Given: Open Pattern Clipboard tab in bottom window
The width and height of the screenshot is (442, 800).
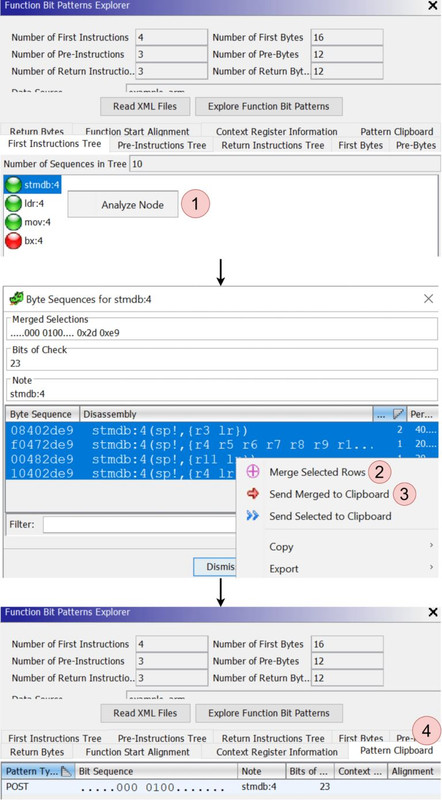Looking at the screenshot, I should pyautogui.click(x=396, y=751).
